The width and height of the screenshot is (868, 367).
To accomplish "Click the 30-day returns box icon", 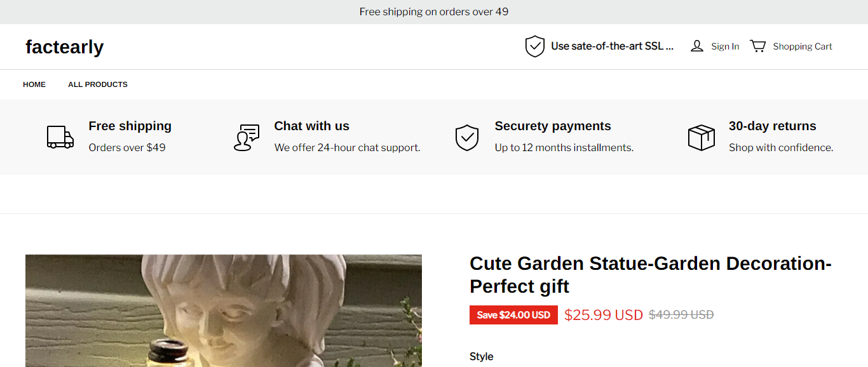I will (x=702, y=137).
